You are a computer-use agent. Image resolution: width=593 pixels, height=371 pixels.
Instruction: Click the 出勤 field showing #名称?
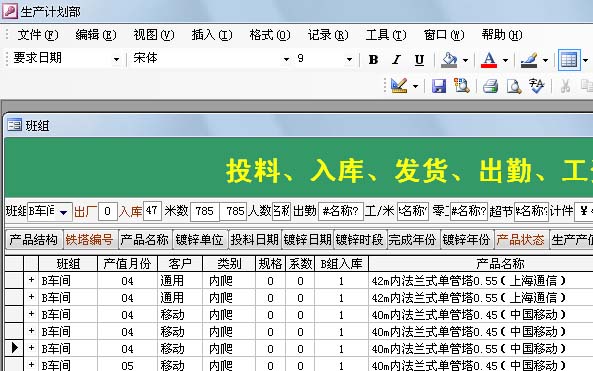(340, 211)
